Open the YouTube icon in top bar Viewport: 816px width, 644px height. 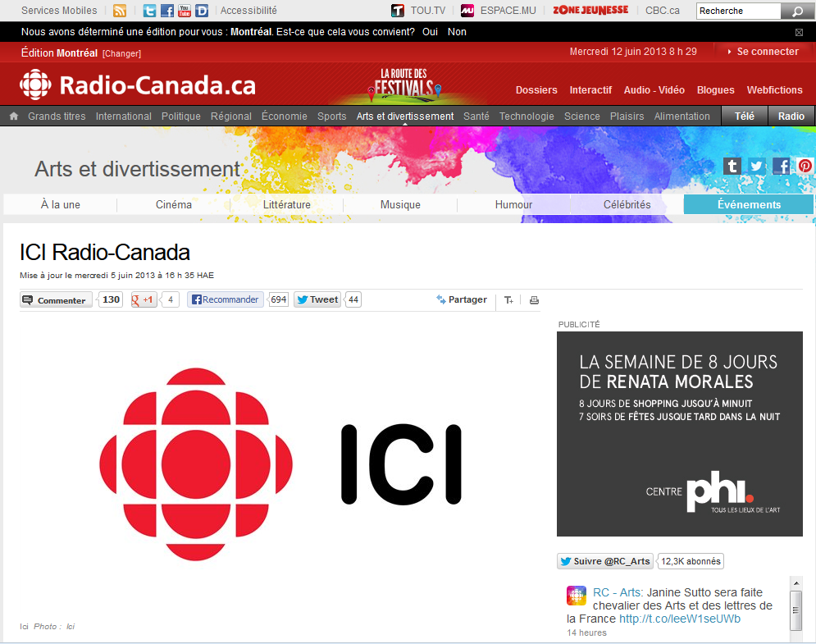tap(185, 11)
